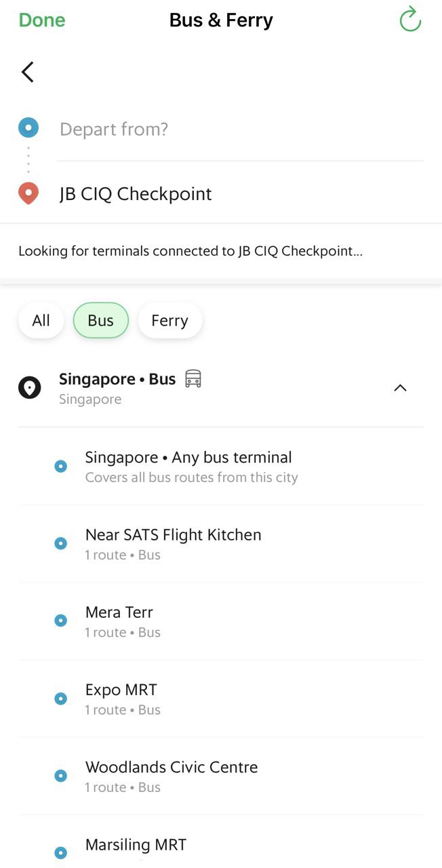Collapse the Singapore • Bus section
This screenshot has height=868, width=442.
pos(401,388)
